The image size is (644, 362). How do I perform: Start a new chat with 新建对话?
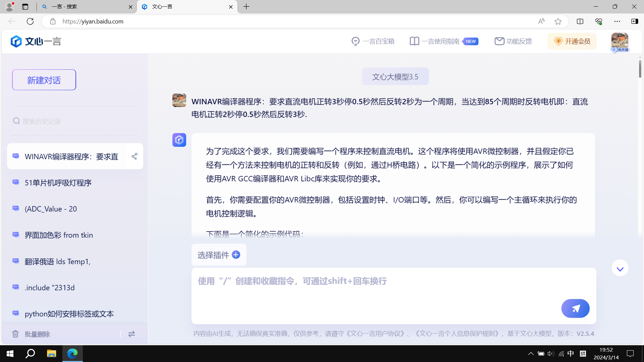(x=44, y=80)
